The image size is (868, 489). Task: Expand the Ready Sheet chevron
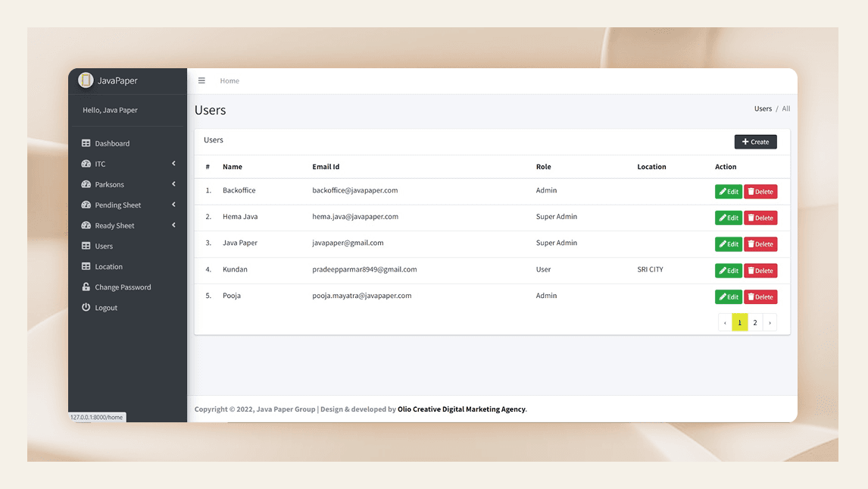point(173,224)
